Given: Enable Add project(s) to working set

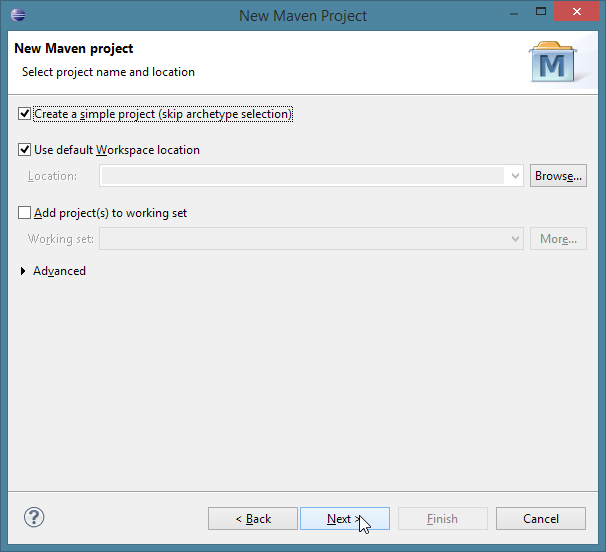Looking at the screenshot, I should 24,213.
